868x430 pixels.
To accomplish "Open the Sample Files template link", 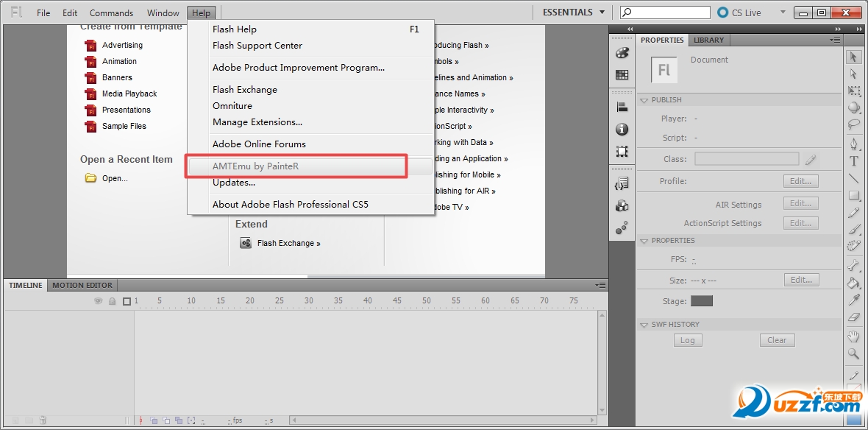I will point(124,126).
